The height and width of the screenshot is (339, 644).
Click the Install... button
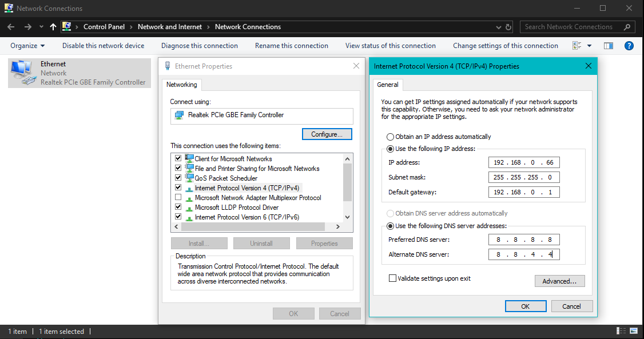(199, 244)
